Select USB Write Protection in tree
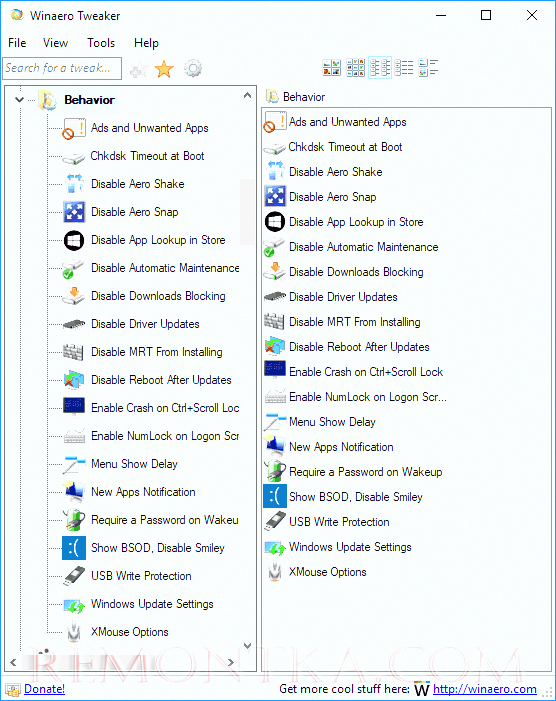This screenshot has height=701, width=556. pyautogui.click(x=141, y=576)
